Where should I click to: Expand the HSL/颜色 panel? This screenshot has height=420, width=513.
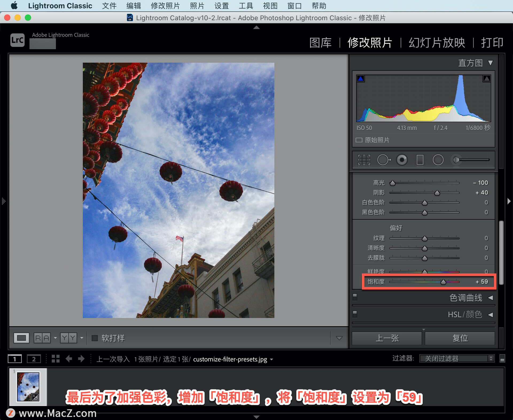[491, 315]
